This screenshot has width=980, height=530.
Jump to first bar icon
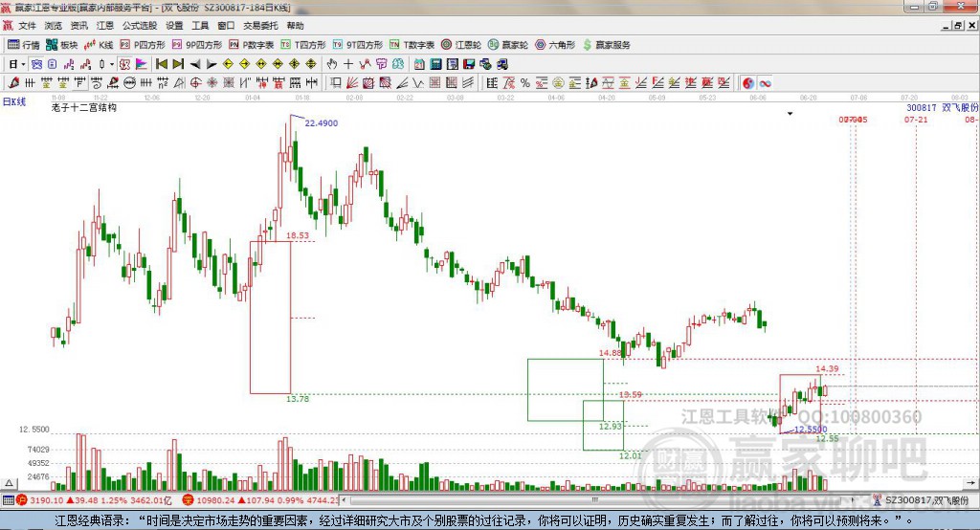[162, 64]
